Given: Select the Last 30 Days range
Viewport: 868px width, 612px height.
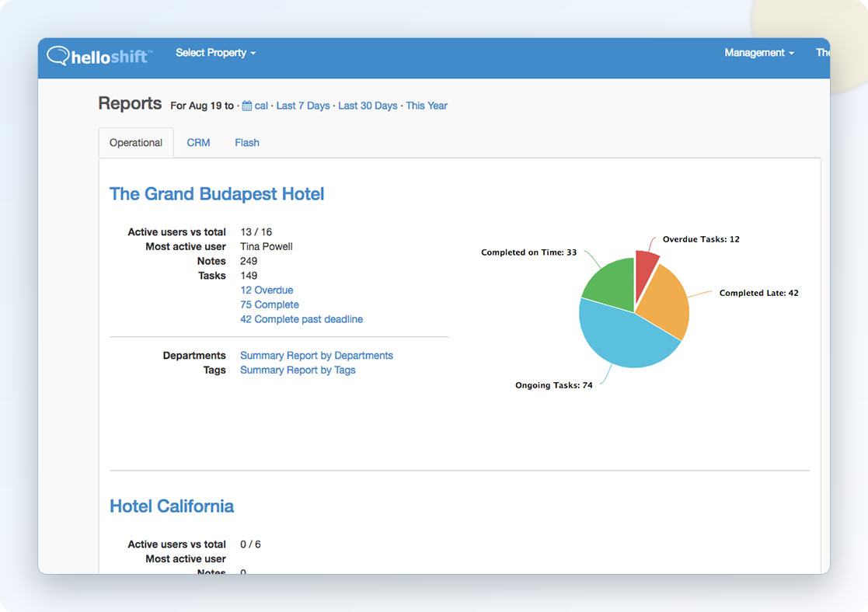Looking at the screenshot, I should pos(368,106).
